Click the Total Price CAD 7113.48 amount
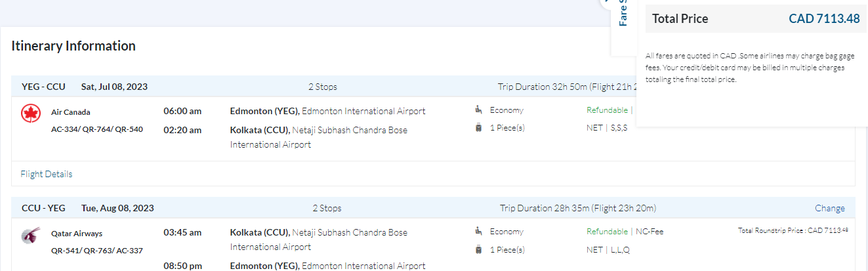 [823, 19]
